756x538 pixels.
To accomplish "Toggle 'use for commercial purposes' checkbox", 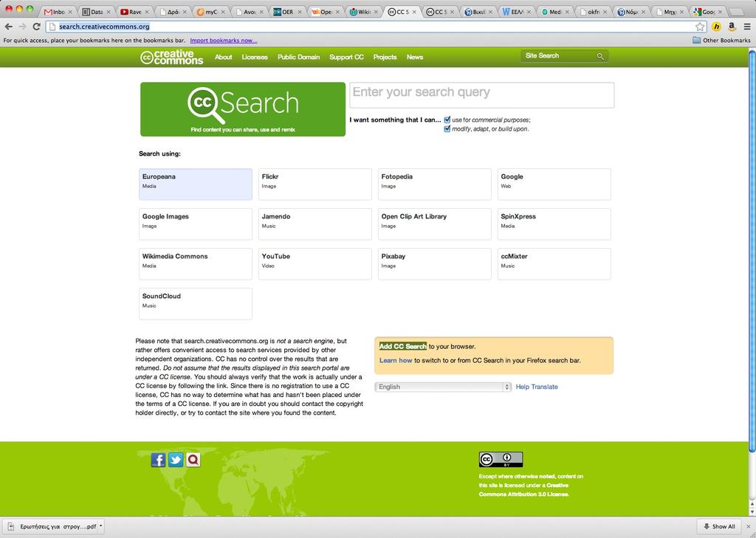I will click(447, 120).
